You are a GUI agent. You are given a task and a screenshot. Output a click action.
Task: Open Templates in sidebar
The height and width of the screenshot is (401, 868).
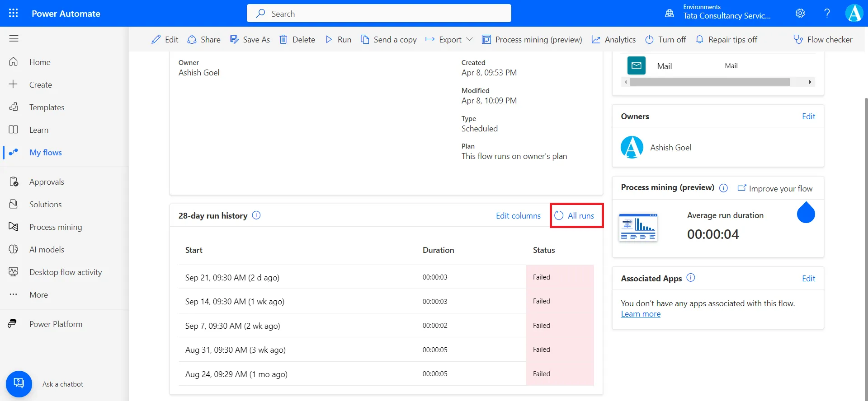click(x=64, y=107)
